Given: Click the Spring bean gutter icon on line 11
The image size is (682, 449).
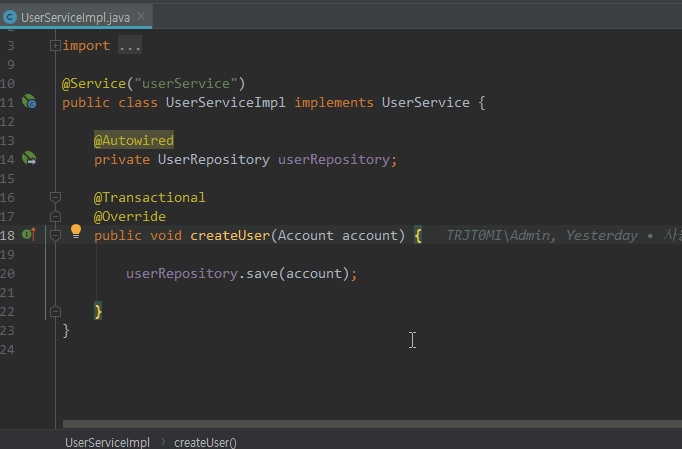Looking at the screenshot, I should (x=29, y=102).
